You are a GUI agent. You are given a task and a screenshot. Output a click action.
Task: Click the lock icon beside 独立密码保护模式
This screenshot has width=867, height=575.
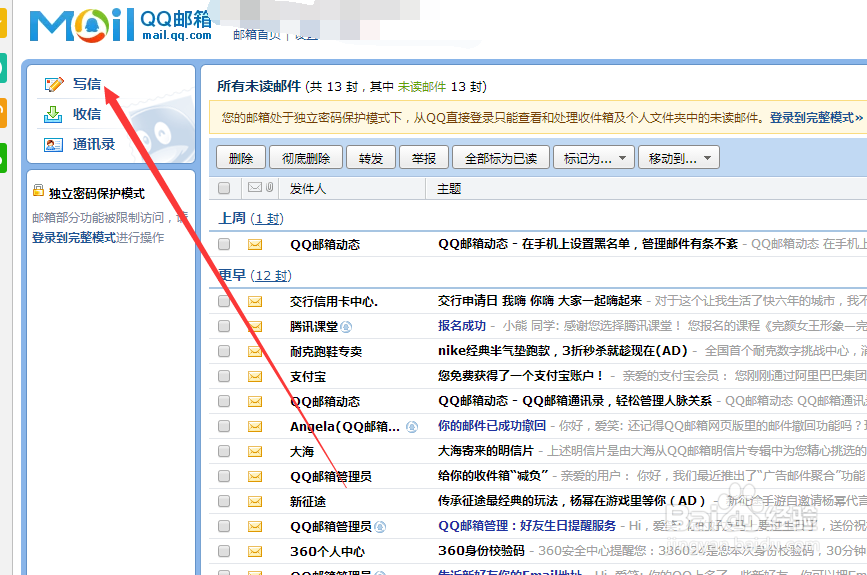click(x=38, y=191)
